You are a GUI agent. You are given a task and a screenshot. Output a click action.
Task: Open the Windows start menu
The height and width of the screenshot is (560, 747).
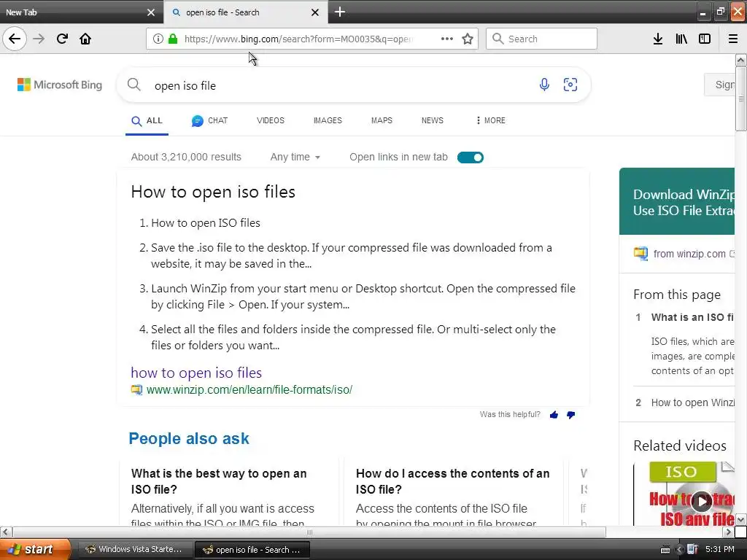click(35, 550)
